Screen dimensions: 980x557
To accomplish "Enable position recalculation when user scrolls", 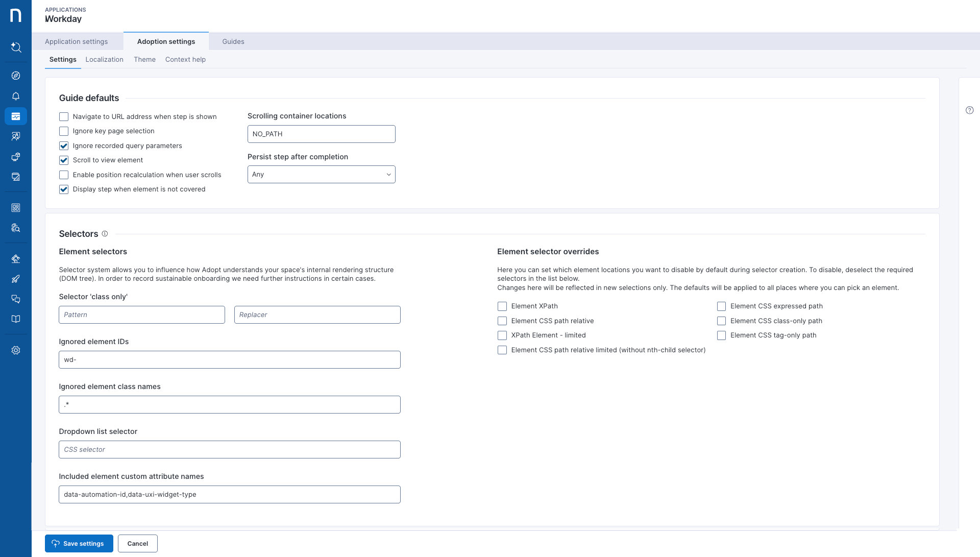I will 64,175.
